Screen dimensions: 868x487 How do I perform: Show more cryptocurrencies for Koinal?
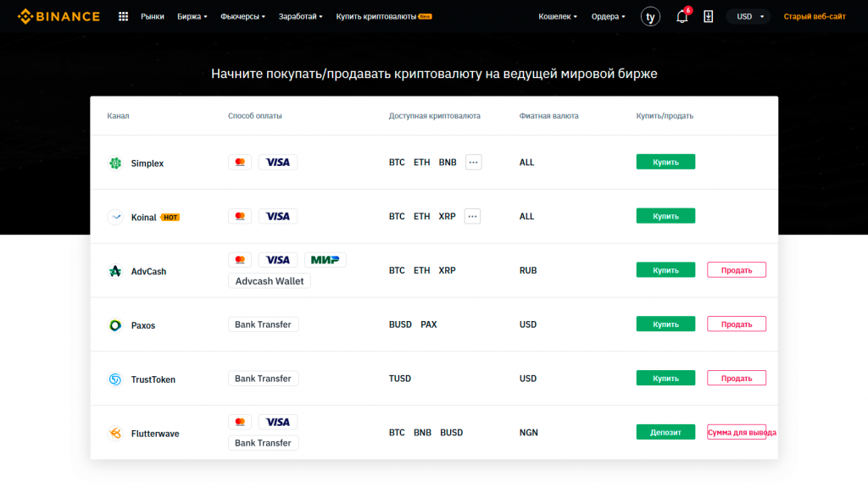[473, 216]
